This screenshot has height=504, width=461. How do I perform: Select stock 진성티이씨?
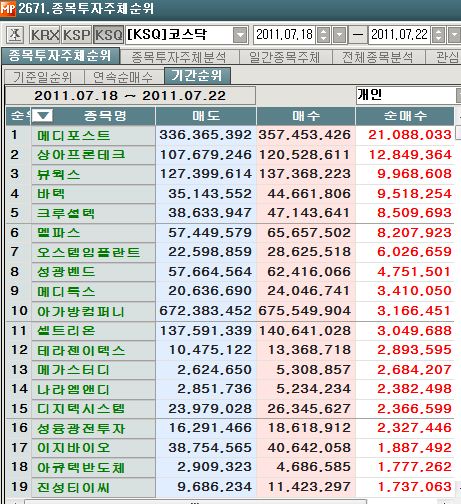pos(93,487)
